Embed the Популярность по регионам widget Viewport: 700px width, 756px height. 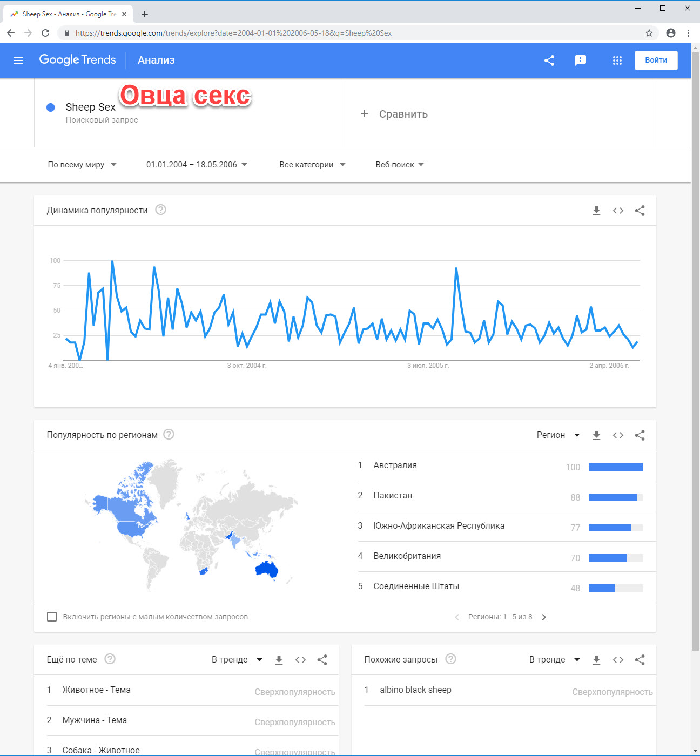click(x=618, y=435)
